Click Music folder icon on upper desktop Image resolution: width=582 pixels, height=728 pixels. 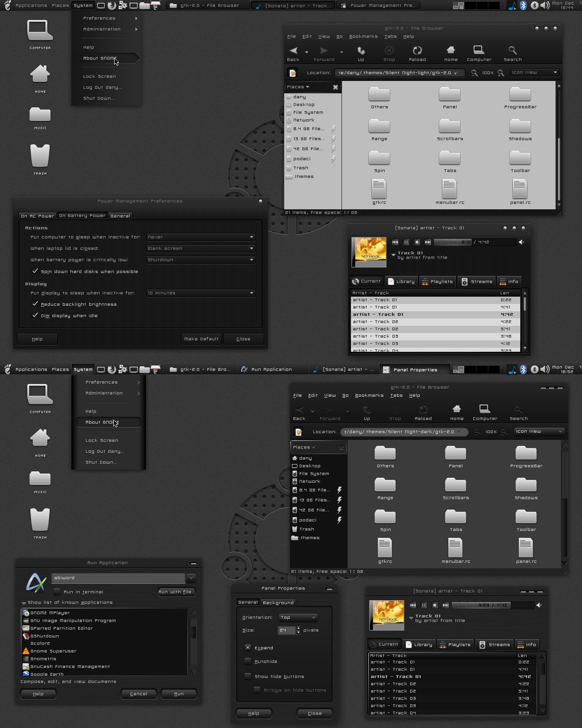40,118
